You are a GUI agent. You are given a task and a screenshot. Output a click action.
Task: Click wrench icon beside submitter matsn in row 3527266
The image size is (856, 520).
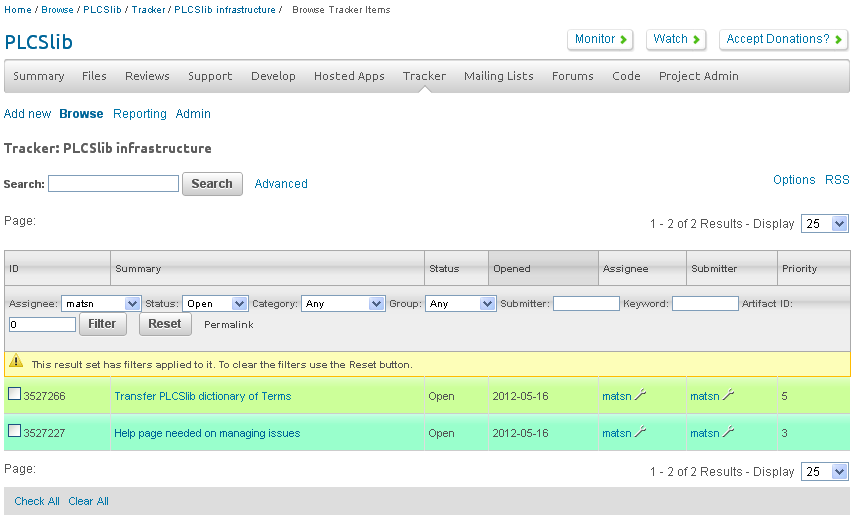728,395
